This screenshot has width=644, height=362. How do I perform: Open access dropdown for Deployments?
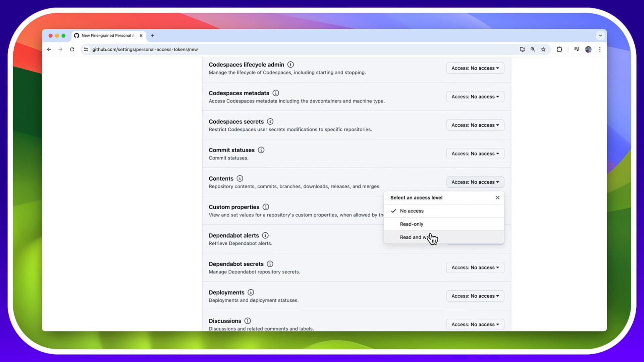(x=475, y=296)
